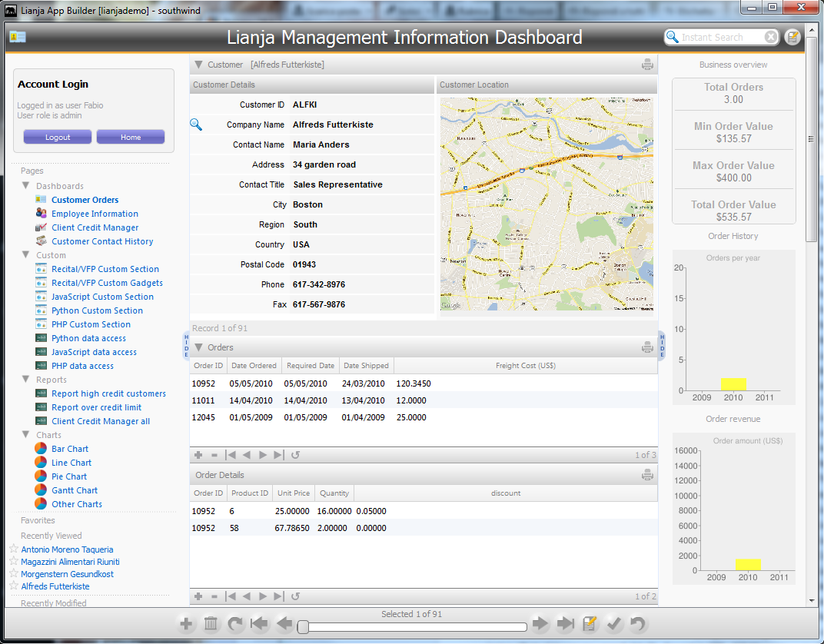Hide the right sidebar panel
Screen dimensions: 824x644
[x=662, y=346]
